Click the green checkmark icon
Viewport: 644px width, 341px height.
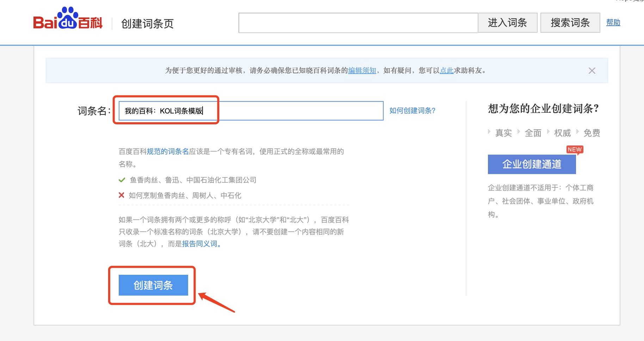tap(122, 180)
